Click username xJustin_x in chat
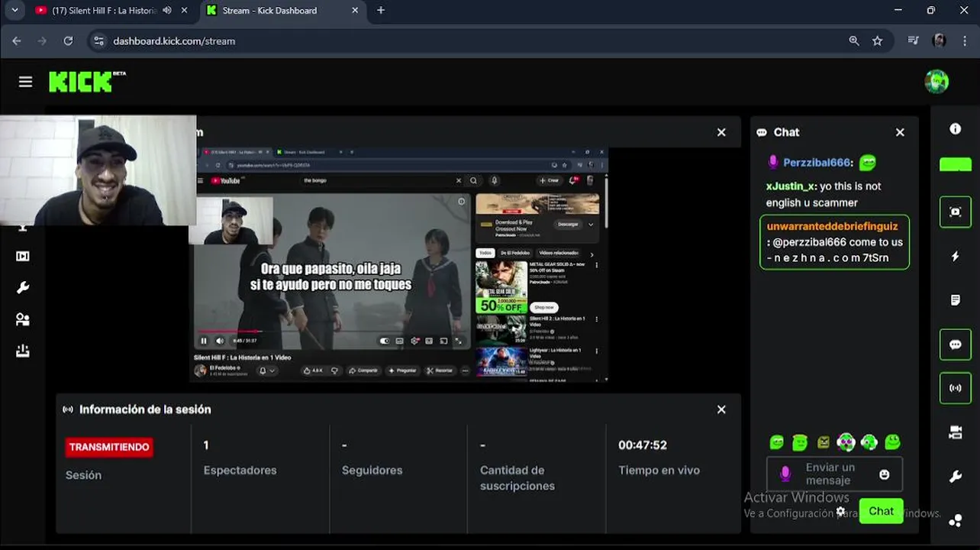The width and height of the screenshot is (980, 550). click(x=791, y=186)
